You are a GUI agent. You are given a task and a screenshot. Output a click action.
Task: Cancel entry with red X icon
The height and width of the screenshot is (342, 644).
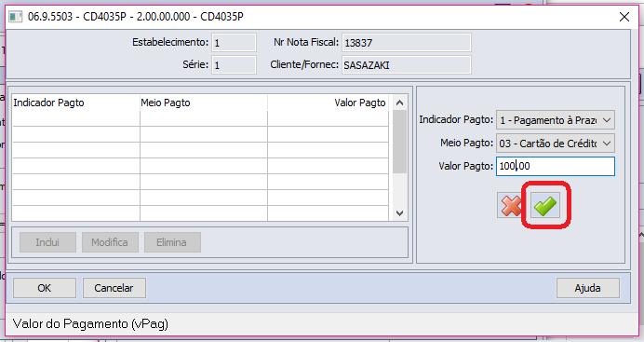pos(510,205)
